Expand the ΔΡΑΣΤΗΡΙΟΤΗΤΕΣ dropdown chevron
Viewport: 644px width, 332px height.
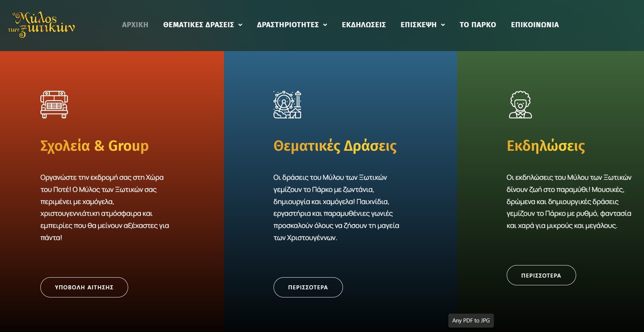325,25
